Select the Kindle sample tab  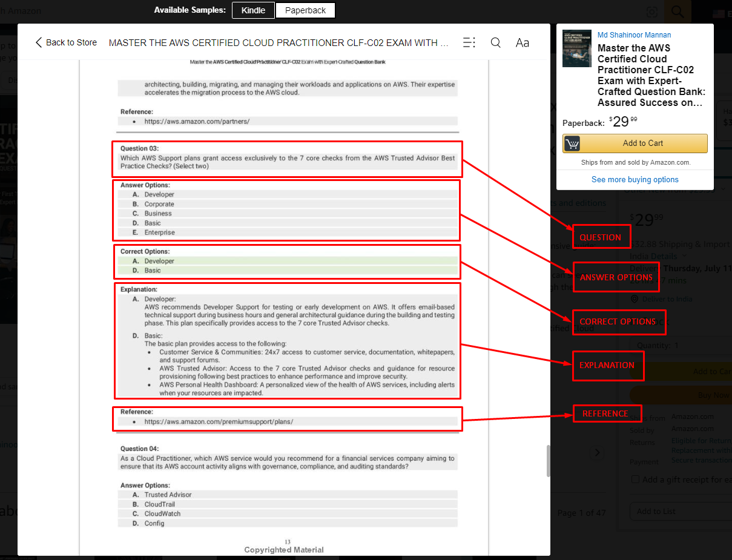tap(253, 10)
